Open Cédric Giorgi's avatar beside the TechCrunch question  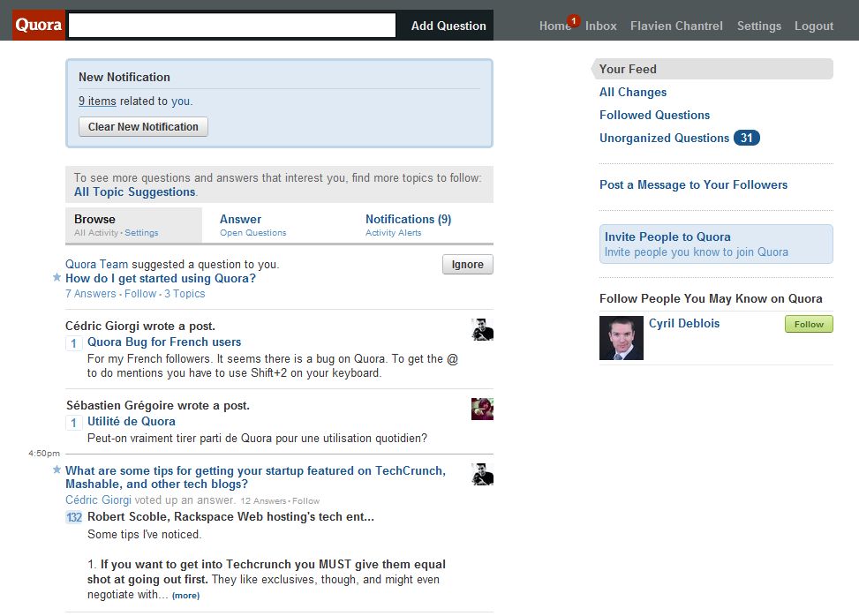click(x=482, y=474)
